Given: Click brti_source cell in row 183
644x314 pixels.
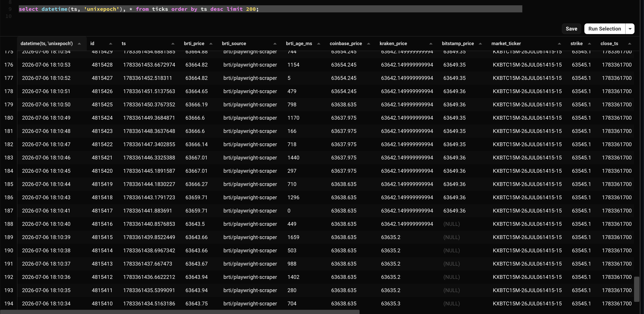Looking at the screenshot, I should click(x=250, y=158).
